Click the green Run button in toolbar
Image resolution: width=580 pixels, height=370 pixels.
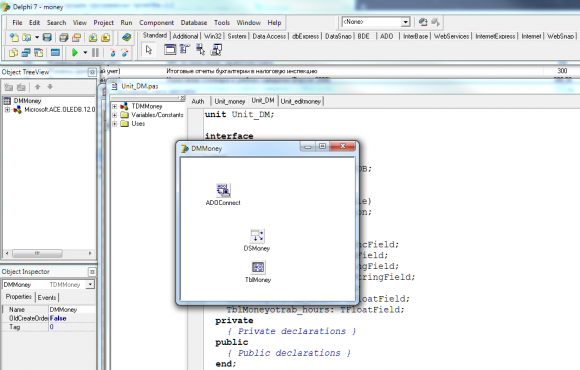[x=75, y=53]
